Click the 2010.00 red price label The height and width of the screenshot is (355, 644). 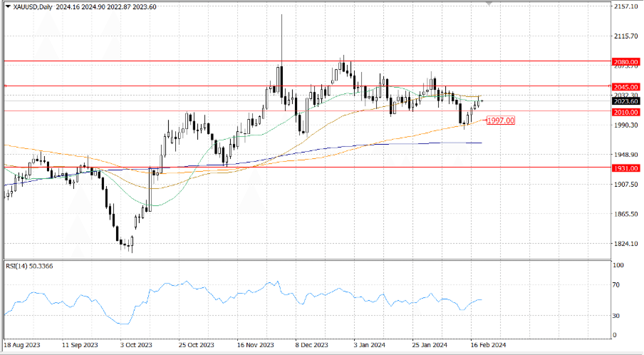tap(626, 112)
